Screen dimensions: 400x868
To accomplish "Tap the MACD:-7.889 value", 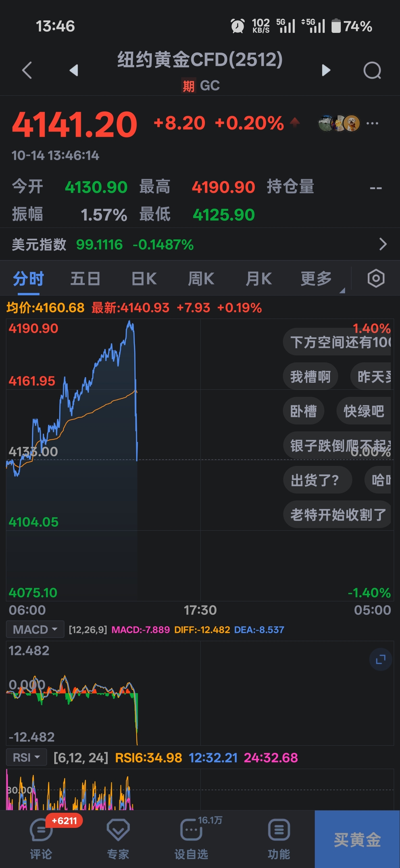I will coord(140,629).
